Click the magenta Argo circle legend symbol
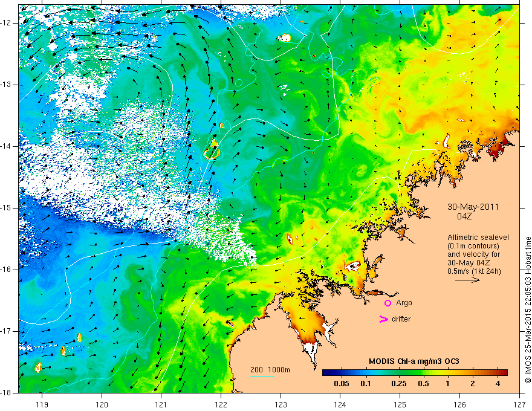The height and width of the screenshot is (411, 532). pos(388,303)
